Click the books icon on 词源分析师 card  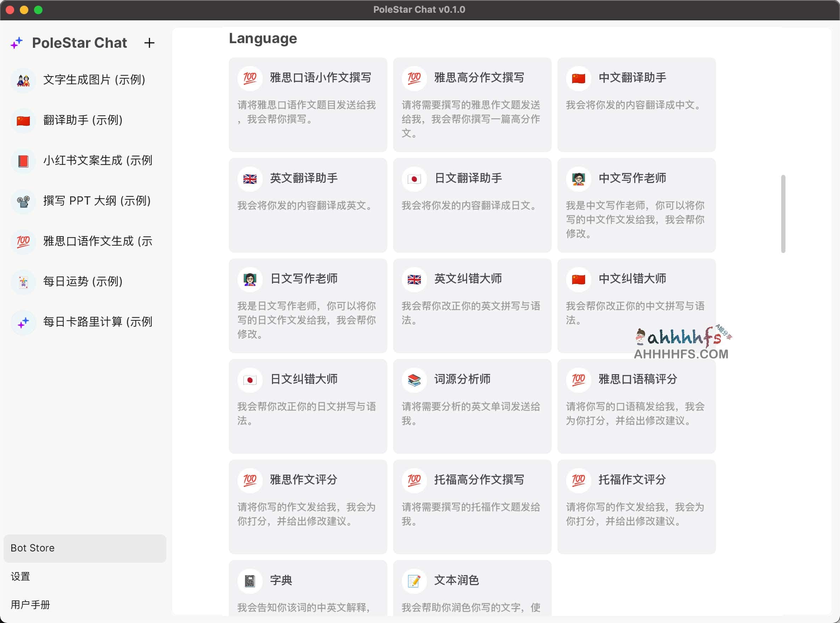coord(414,380)
